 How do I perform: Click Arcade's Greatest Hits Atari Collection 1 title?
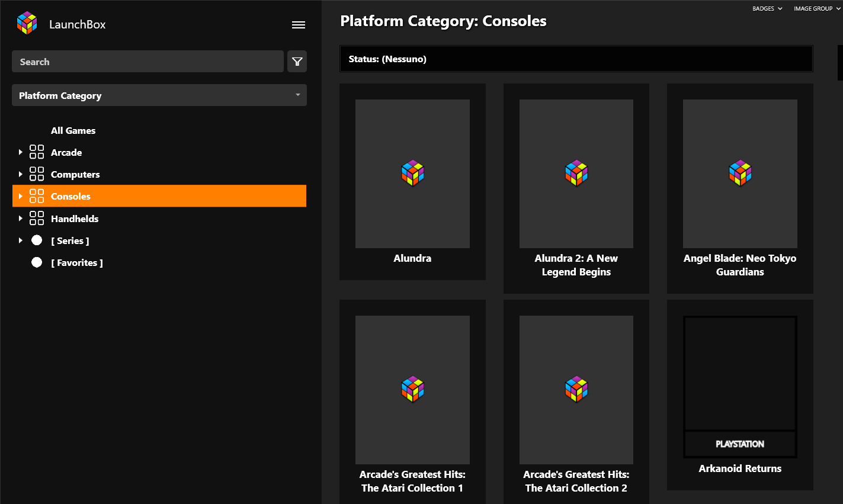tap(412, 481)
